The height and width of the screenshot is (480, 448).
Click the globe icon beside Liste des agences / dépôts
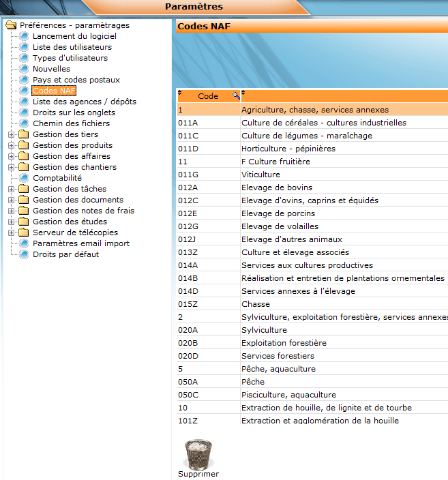[x=24, y=102]
